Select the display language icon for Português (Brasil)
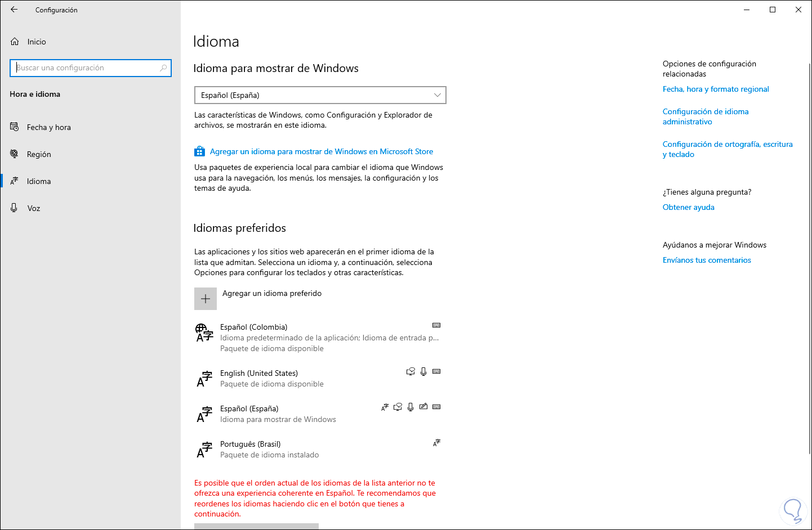This screenshot has width=812, height=530. click(436, 443)
